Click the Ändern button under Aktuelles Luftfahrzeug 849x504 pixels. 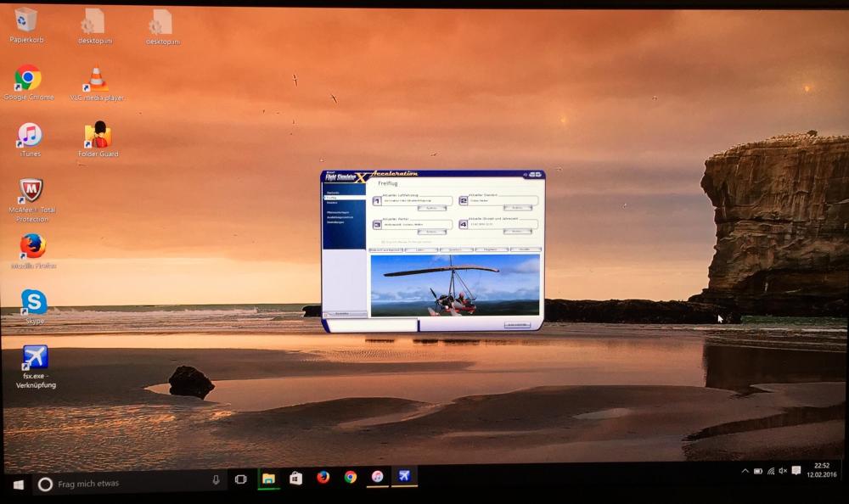430,208
